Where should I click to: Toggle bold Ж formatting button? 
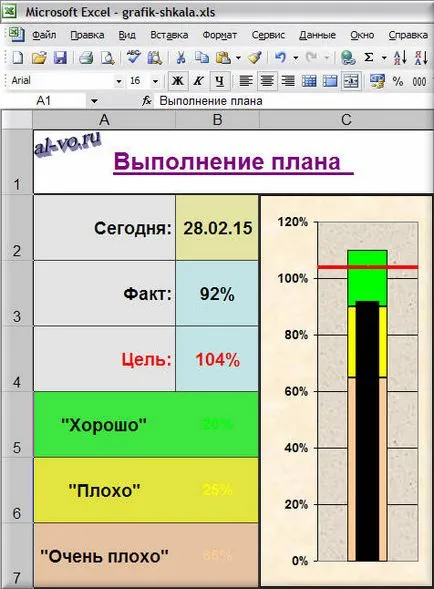(x=178, y=81)
